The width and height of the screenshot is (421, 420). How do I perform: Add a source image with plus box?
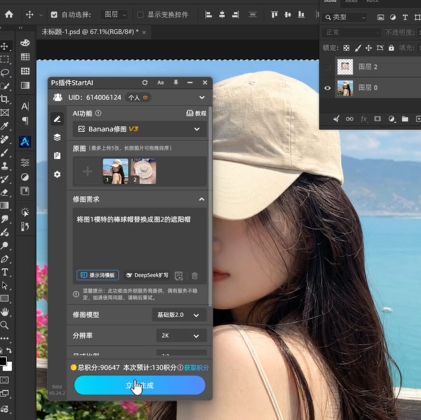[87, 171]
